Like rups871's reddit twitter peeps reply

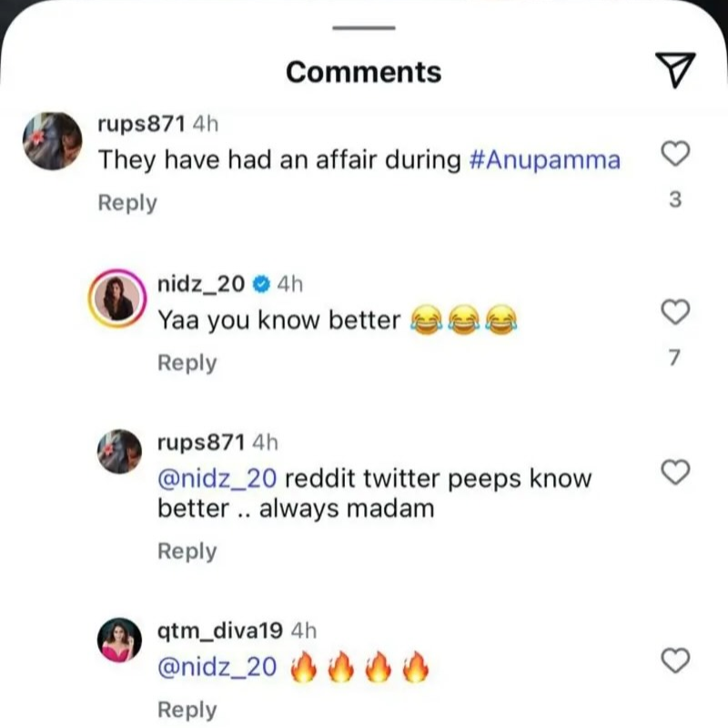(x=674, y=471)
